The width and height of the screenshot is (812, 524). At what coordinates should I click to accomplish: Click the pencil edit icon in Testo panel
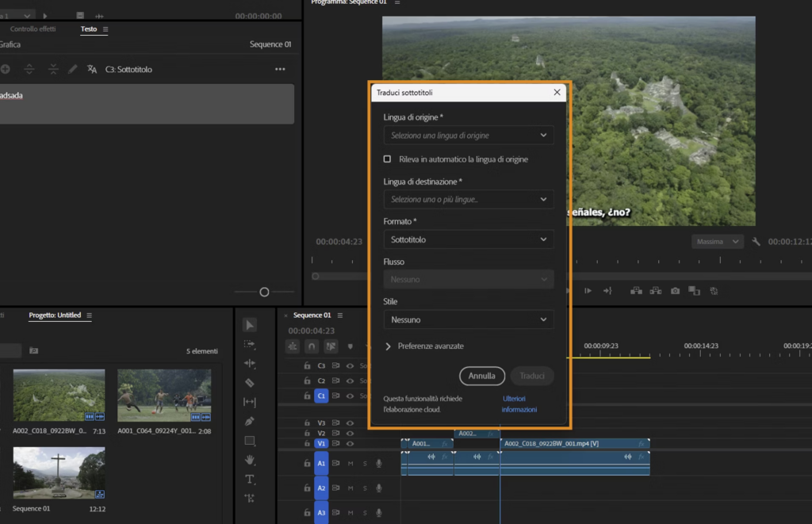(72, 69)
